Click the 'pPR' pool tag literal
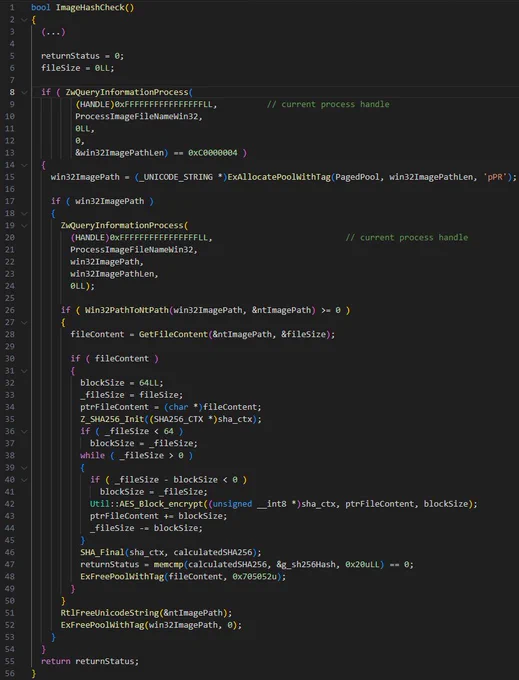The width and height of the screenshot is (519, 680). click(496, 177)
